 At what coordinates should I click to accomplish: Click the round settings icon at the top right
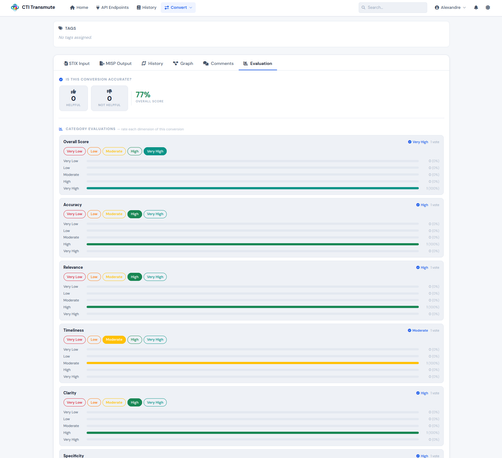(x=488, y=7)
